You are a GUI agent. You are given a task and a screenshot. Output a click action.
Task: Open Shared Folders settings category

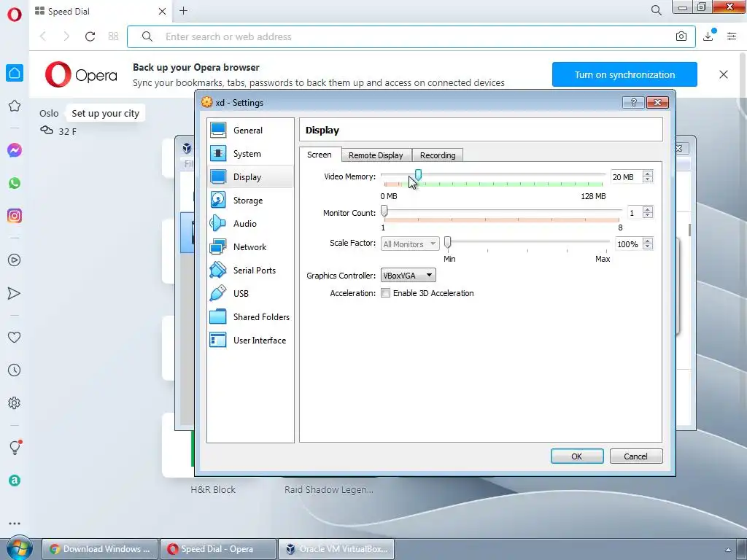pos(250,316)
